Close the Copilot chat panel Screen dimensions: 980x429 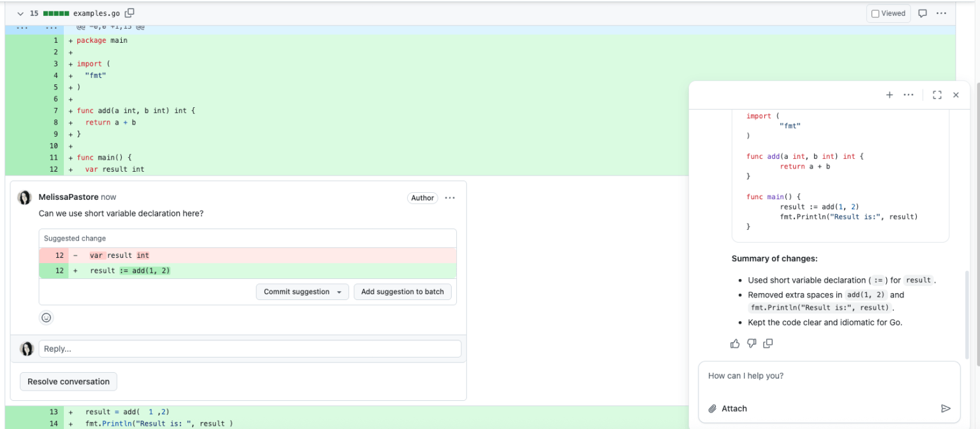click(956, 95)
